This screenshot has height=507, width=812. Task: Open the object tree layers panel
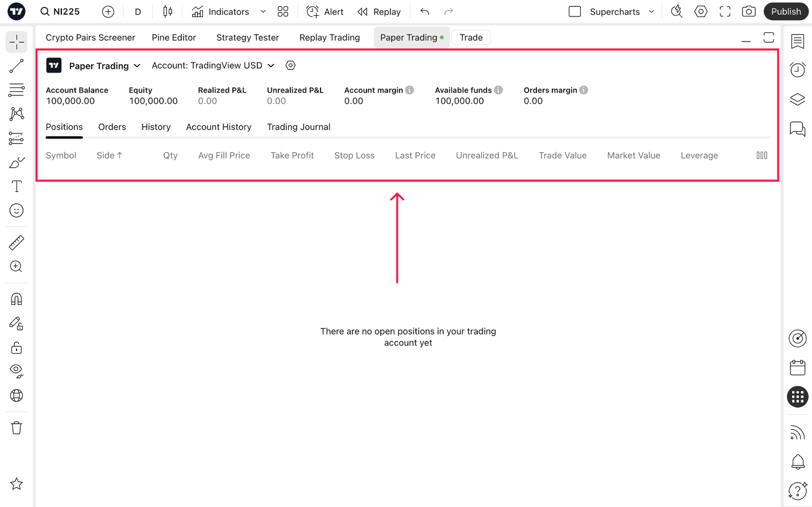tap(798, 99)
